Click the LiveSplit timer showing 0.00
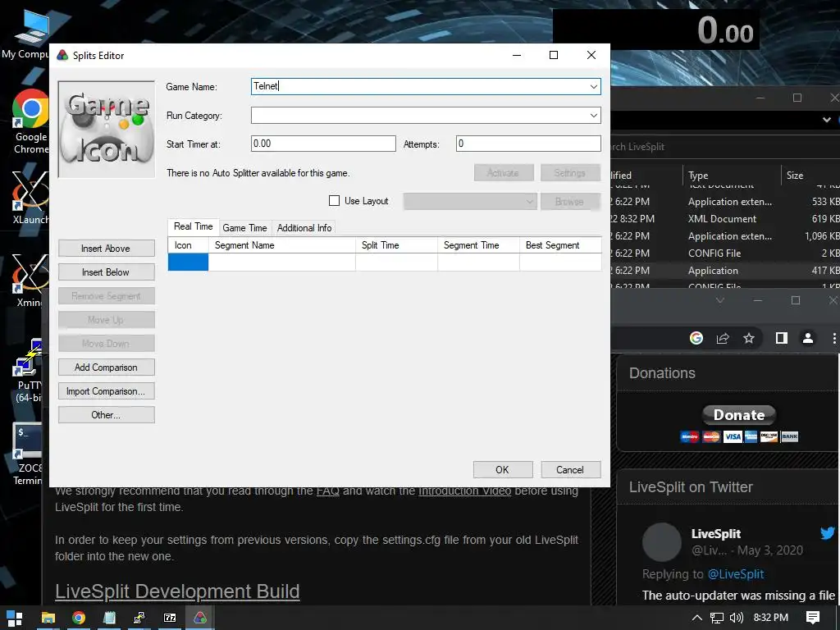This screenshot has height=630, width=840. point(656,30)
